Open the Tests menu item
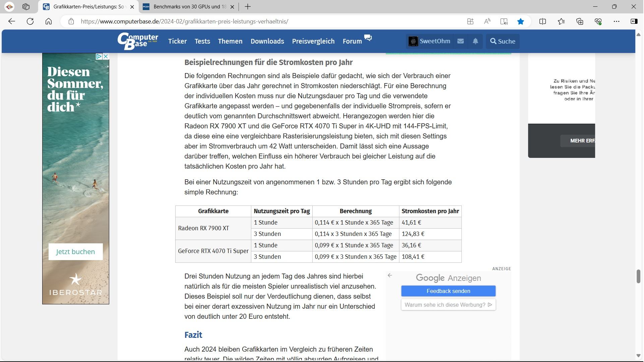644x362 pixels. pyautogui.click(x=202, y=41)
